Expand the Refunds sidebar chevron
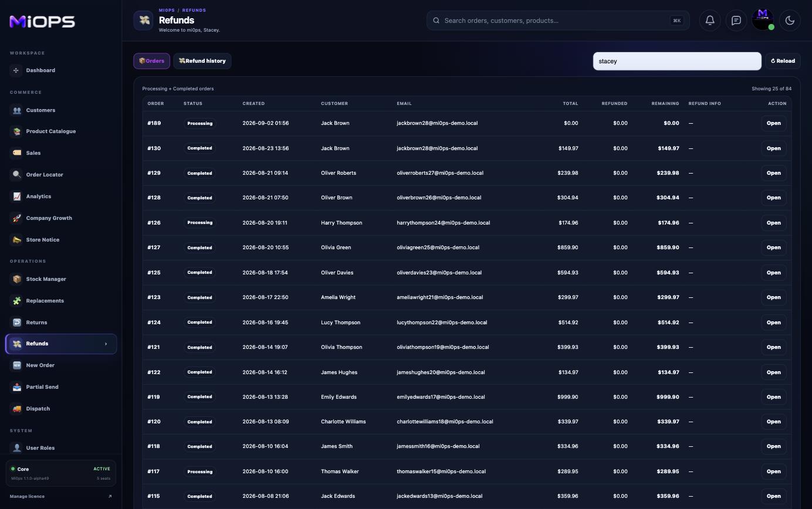Screen dimensions: 812x509 [x=106, y=344]
